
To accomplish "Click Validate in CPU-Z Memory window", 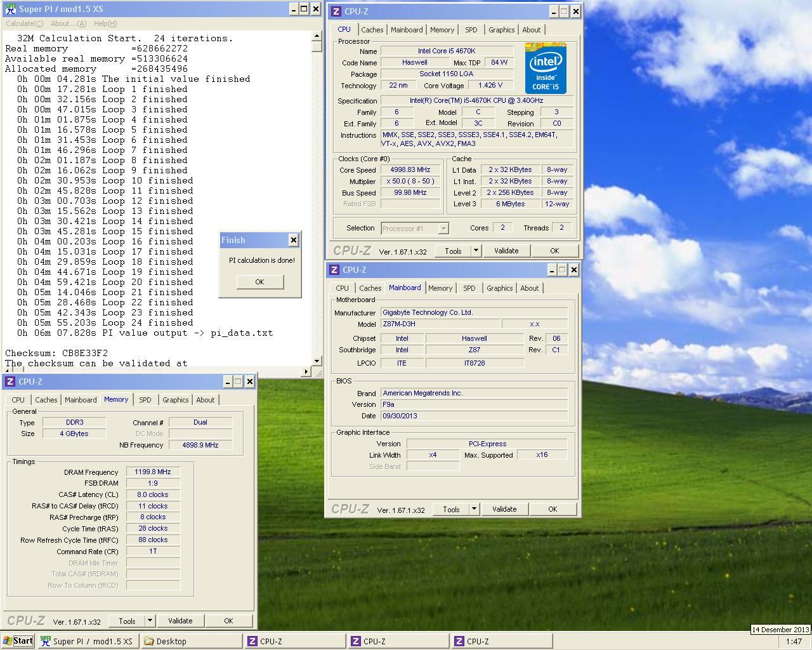I will (x=180, y=621).
